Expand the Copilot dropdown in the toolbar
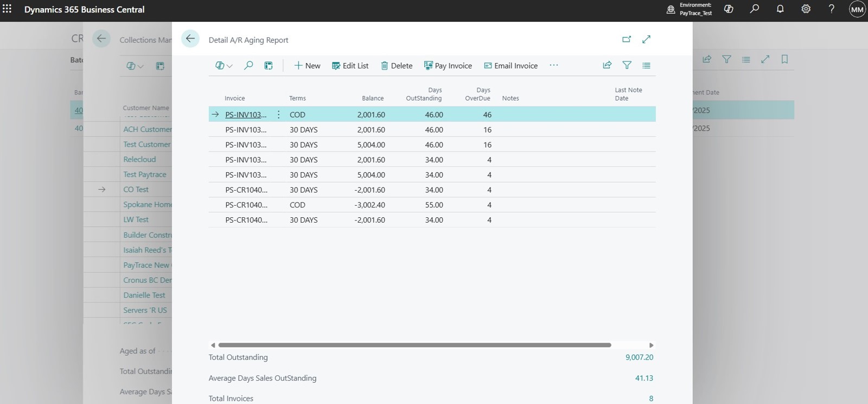Viewport: 868px width, 404px height. pos(224,66)
